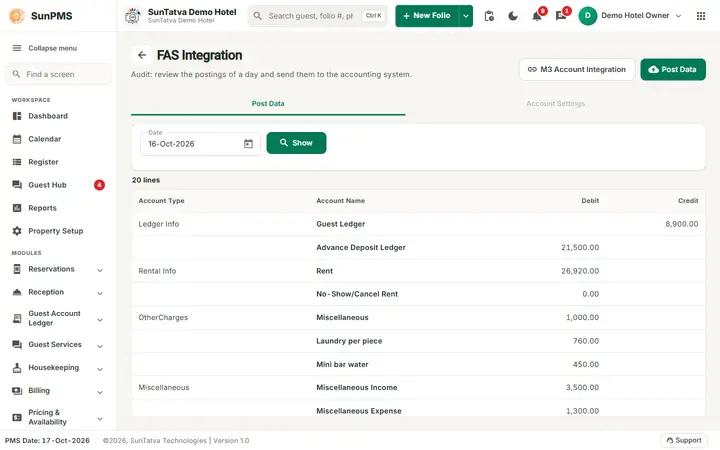Viewport: 720px width, 450px height.
Task: Expand the Reception menu chevron
Action: (100, 293)
